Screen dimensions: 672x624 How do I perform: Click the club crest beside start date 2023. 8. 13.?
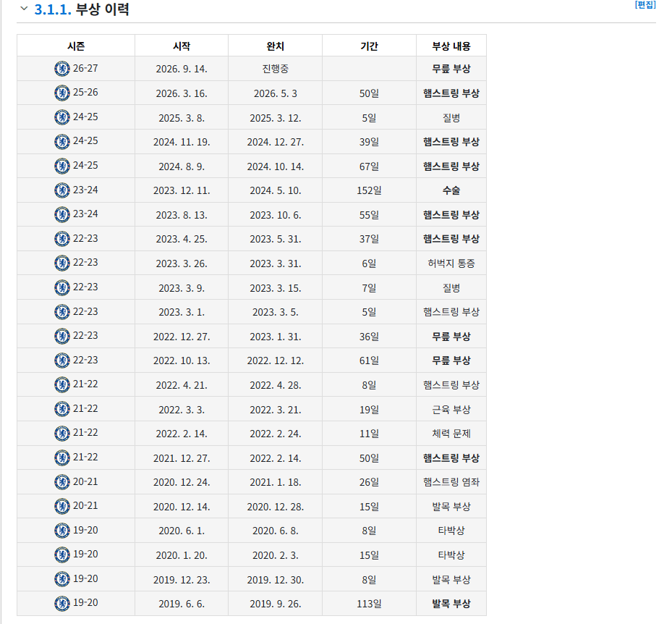[62, 214]
